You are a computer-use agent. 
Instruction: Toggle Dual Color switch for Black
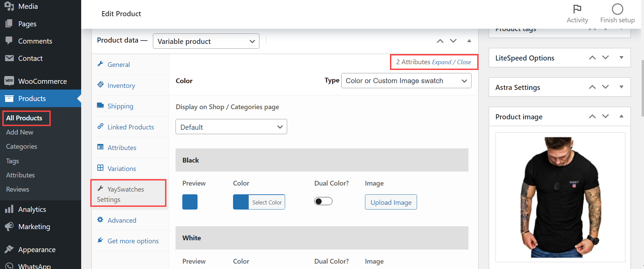click(323, 201)
